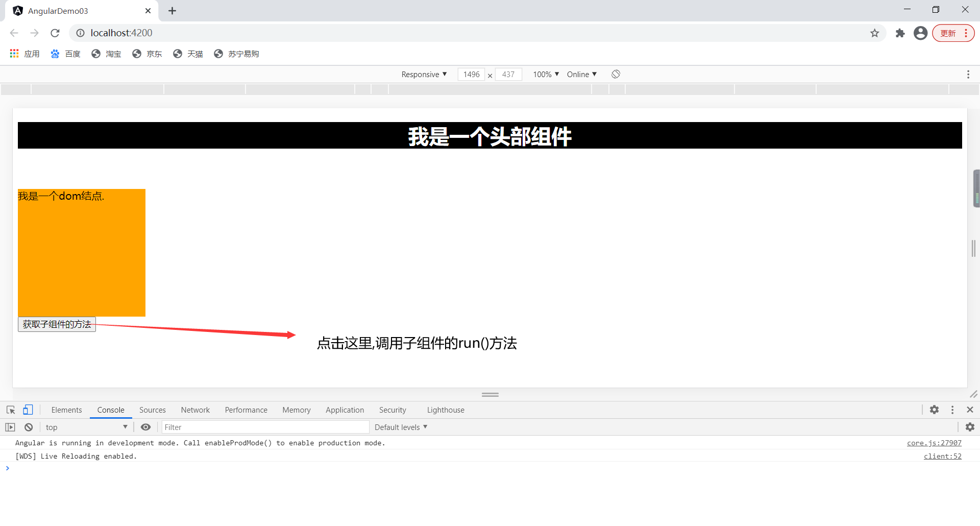Switch to the Performance tab

point(246,410)
